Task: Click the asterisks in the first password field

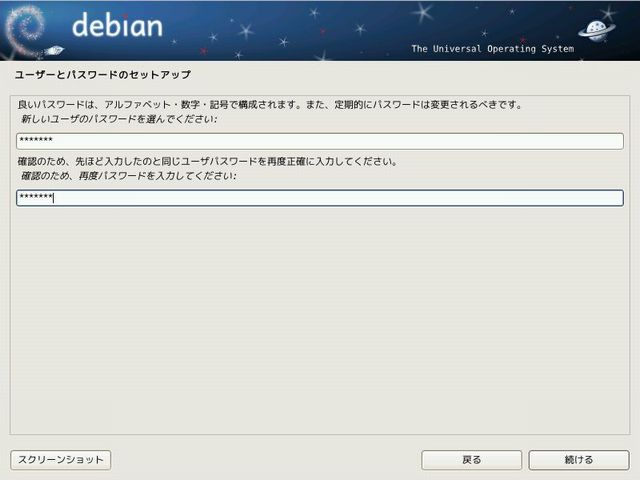Action: click(x=35, y=141)
